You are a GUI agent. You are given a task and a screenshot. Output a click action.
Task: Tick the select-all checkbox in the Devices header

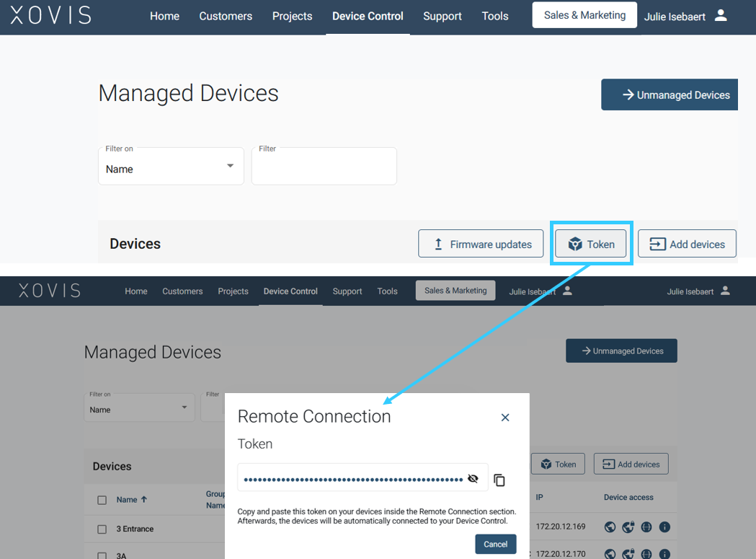point(102,500)
